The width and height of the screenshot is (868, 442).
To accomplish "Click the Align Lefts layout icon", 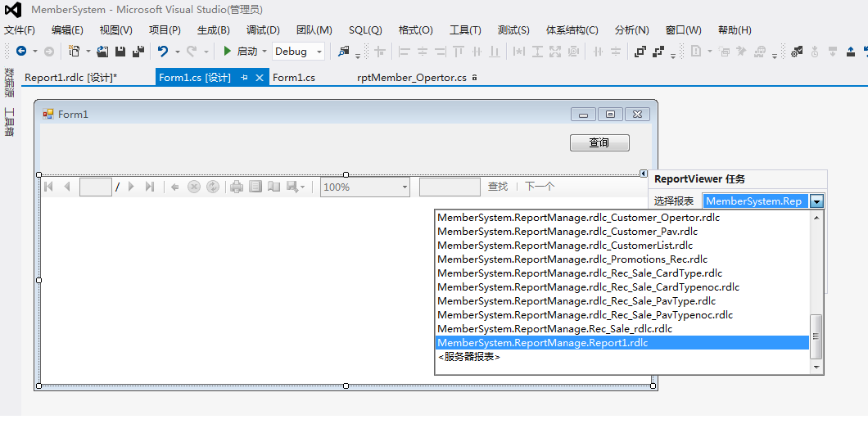I will [x=405, y=52].
